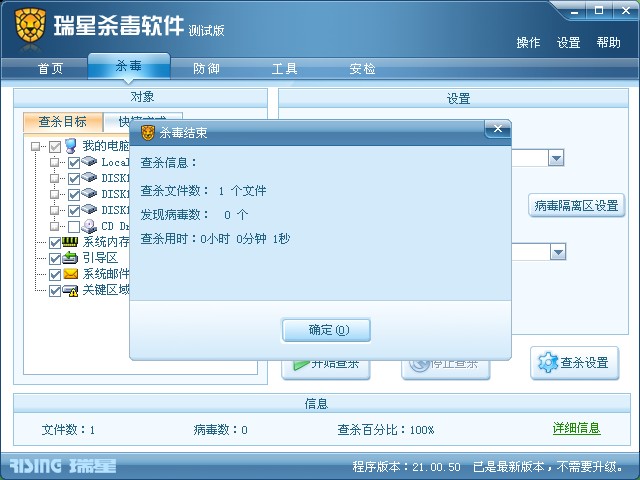
Task: Go to the 首页 tab
Action: click(51, 69)
